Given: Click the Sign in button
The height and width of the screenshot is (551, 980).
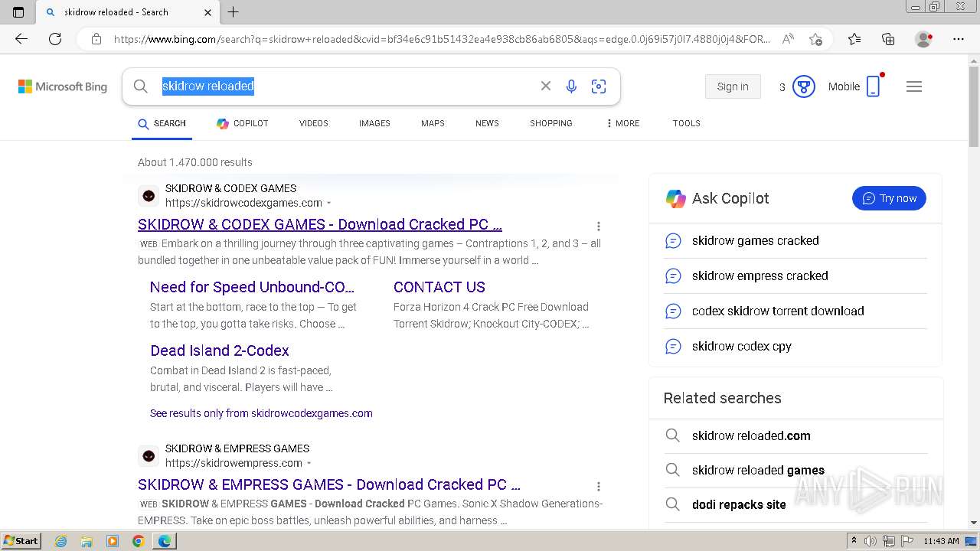Looking at the screenshot, I should [733, 86].
